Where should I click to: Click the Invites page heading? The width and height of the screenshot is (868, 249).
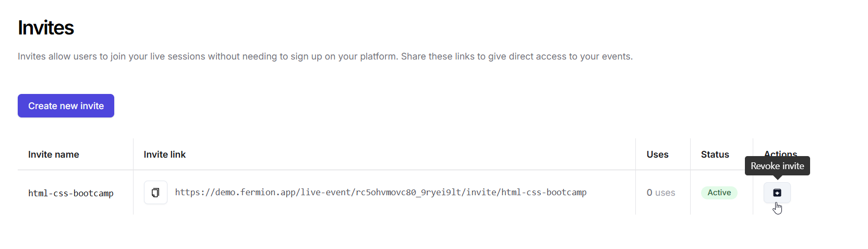46,28
